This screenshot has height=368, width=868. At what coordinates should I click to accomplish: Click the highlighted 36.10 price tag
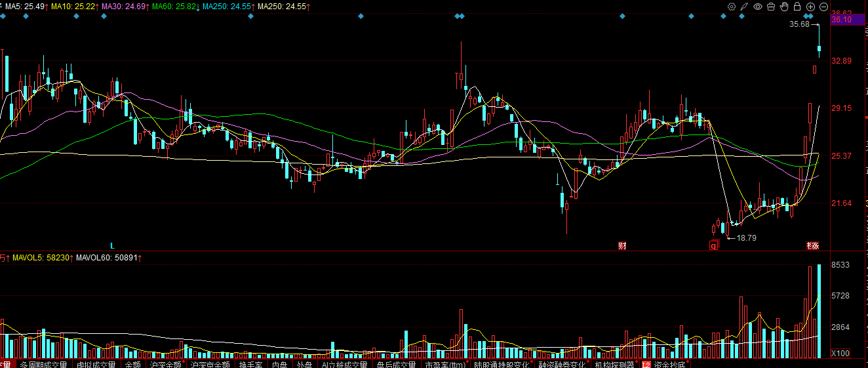click(849, 20)
